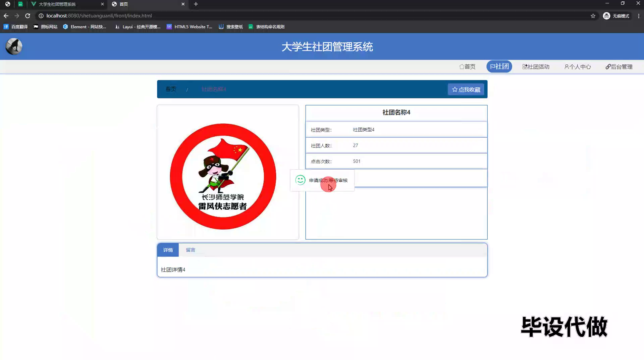This screenshot has width=644, height=360.
Task: Click the 点击次数 value 501
Action: tap(357, 161)
